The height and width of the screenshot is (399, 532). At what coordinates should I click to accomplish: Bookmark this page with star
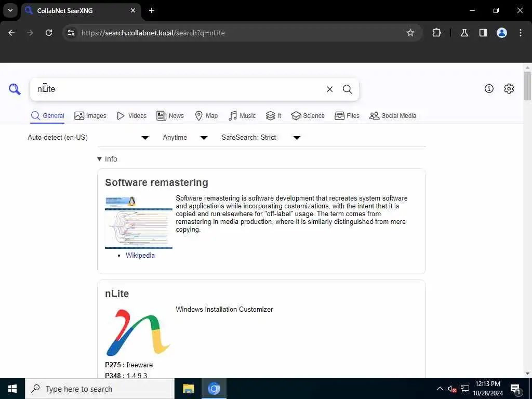tap(410, 33)
